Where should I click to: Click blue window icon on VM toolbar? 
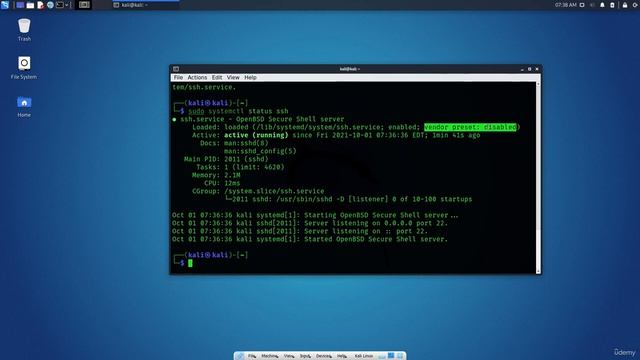tap(391, 356)
